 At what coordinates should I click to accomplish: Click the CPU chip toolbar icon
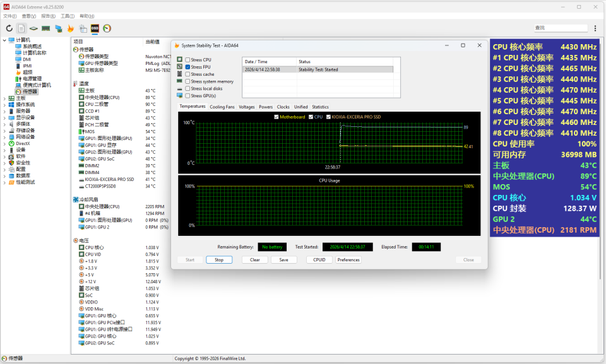coord(33,28)
